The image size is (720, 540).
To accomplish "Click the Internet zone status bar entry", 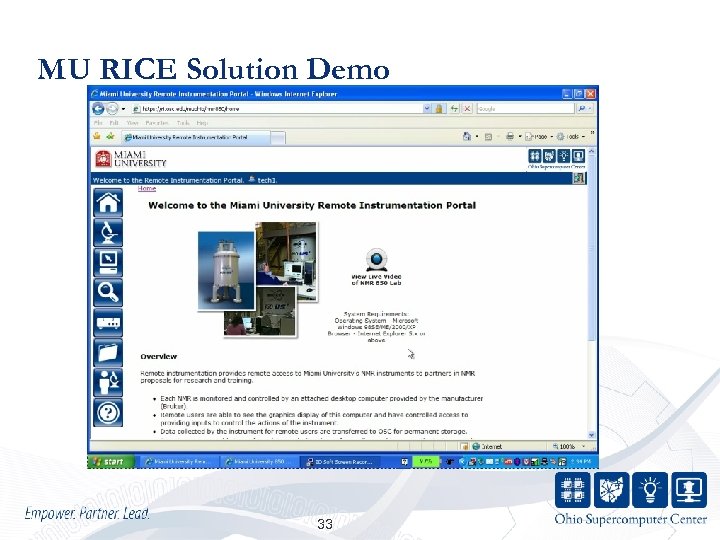I will tap(487, 446).
